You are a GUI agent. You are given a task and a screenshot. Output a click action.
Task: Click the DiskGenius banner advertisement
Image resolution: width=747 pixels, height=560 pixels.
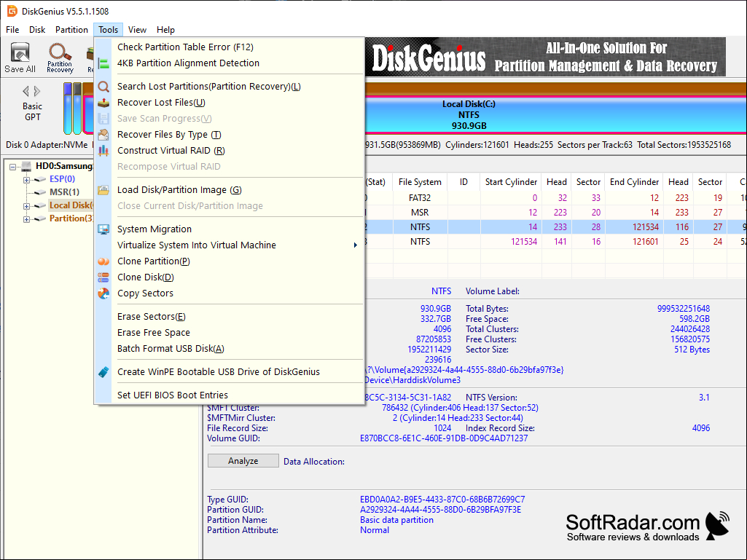pos(545,57)
